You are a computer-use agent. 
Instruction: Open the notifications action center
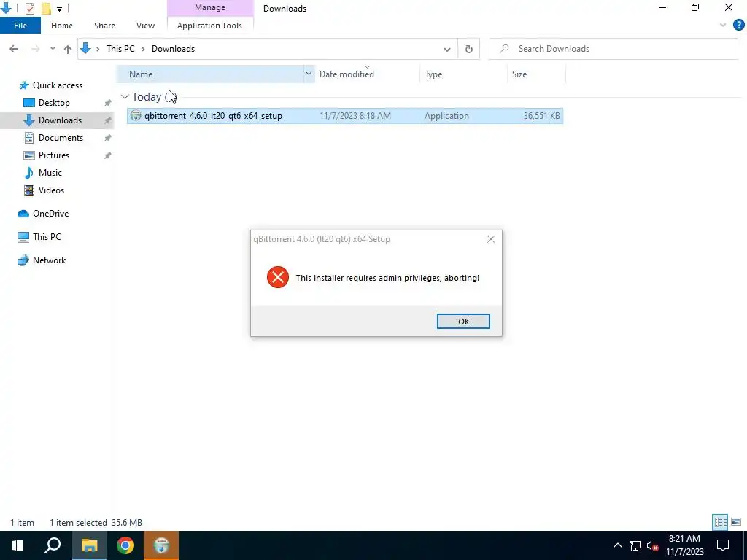pyautogui.click(x=723, y=545)
